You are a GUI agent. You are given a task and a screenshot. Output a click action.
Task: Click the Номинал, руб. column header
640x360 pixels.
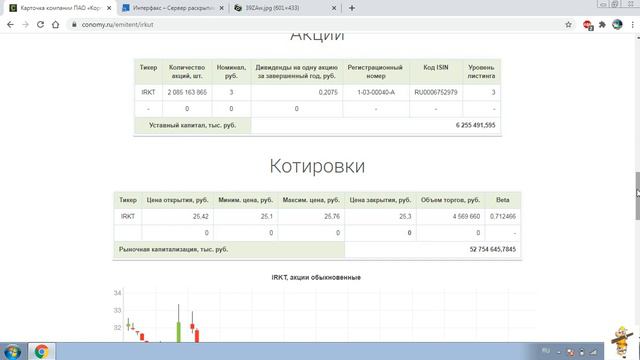(231, 72)
